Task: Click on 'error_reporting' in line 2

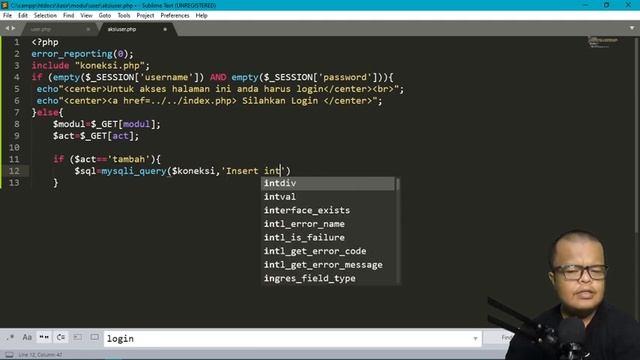Action: click(72, 54)
